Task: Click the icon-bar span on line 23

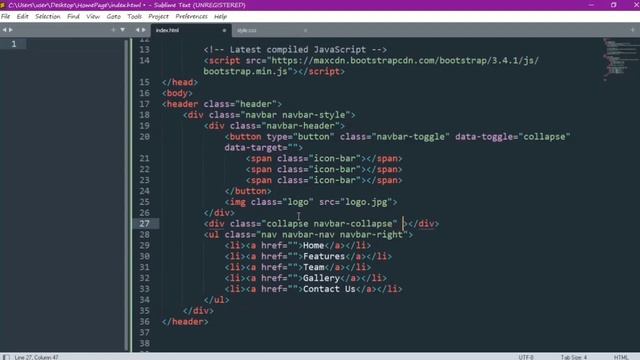Action: pyautogui.click(x=324, y=180)
